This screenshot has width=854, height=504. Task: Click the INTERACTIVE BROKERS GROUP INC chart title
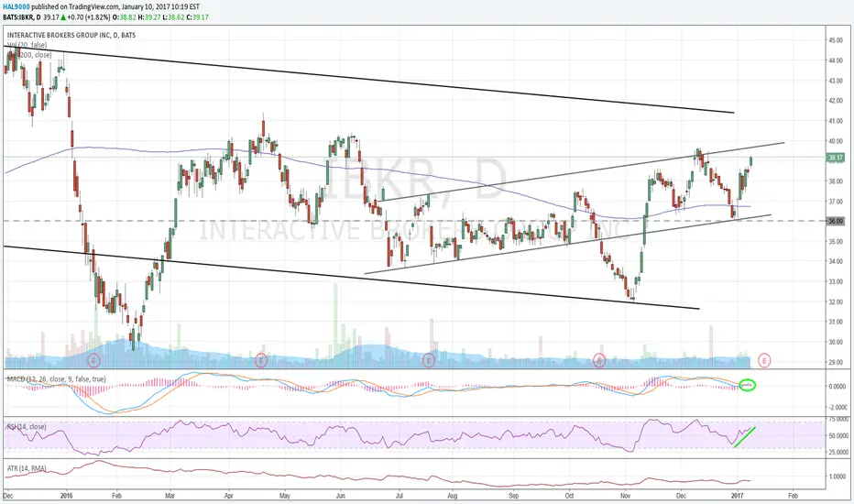71,35
